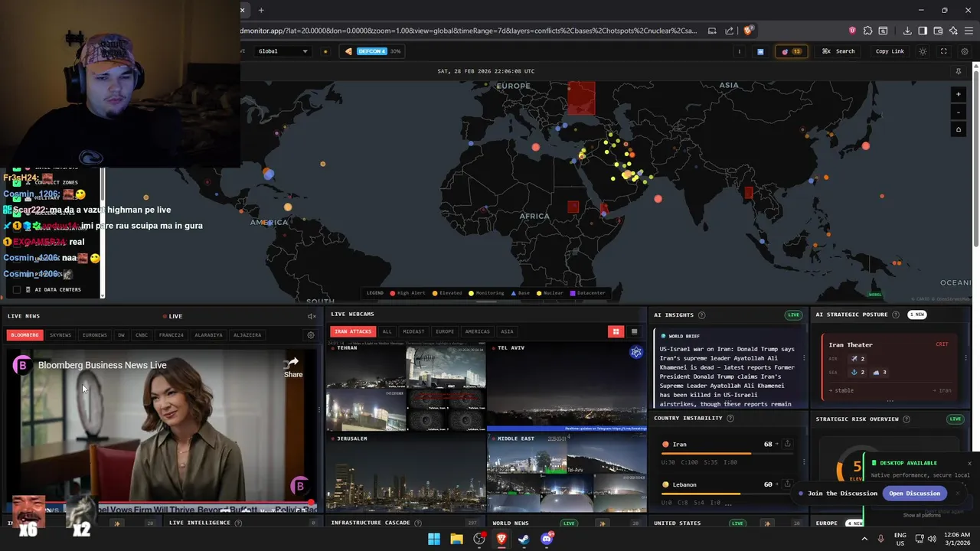980x551 pixels.
Task: Open the Middle East webcam feed
Action: coord(567,473)
